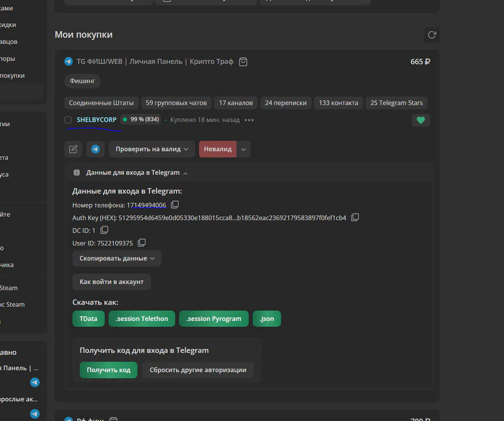Viewport: 504px width, 421px height.
Task: Select the Steam item in the left sidebar
Action: coord(9,288)
